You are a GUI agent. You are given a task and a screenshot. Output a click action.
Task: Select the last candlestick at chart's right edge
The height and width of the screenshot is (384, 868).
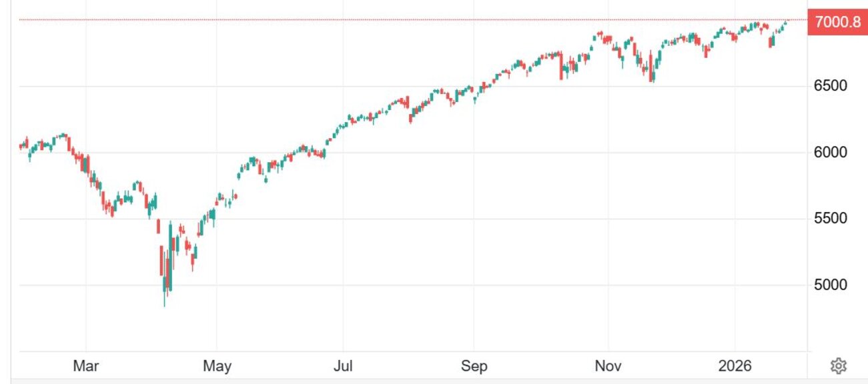tap(785, 22)
